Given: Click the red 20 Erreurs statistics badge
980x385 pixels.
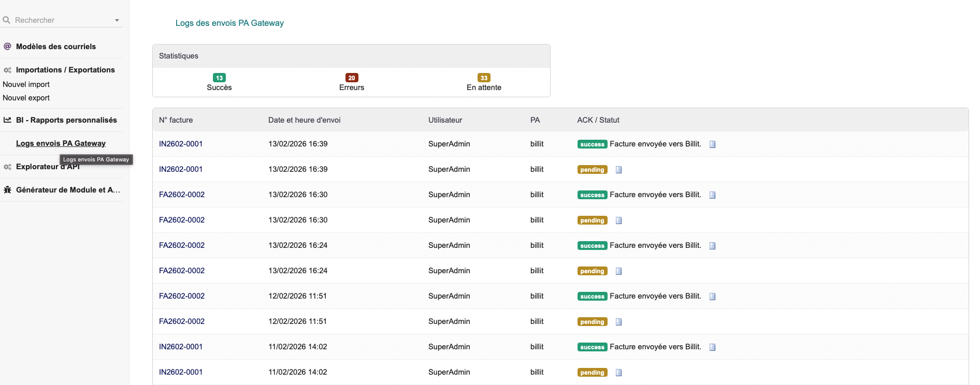Looking at the screenshot, I should [x=352, y=78].
